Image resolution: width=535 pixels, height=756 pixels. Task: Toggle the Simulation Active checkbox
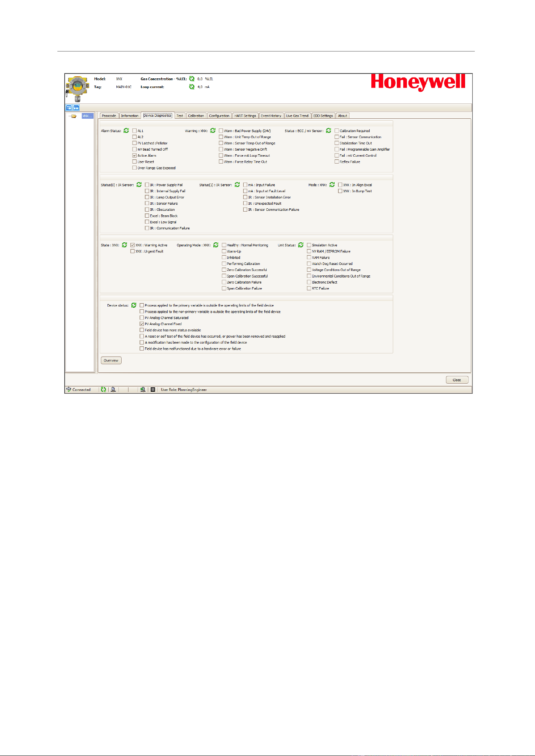[309, 245]
